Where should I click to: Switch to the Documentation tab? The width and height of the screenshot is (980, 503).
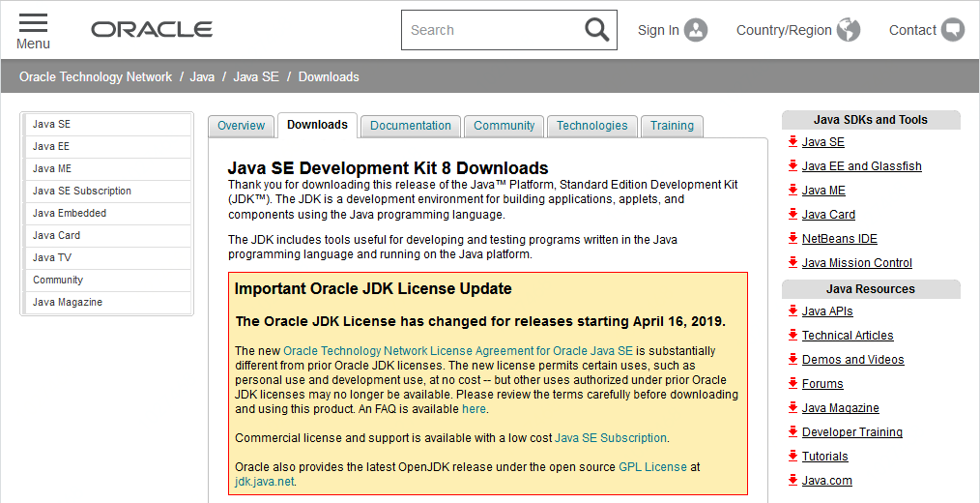pos(411,126)
